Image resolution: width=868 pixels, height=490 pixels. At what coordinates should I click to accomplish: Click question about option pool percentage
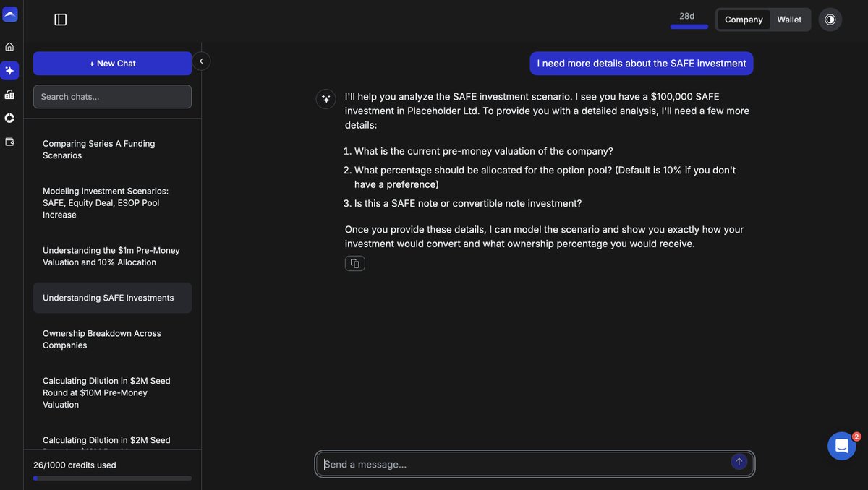545,177
